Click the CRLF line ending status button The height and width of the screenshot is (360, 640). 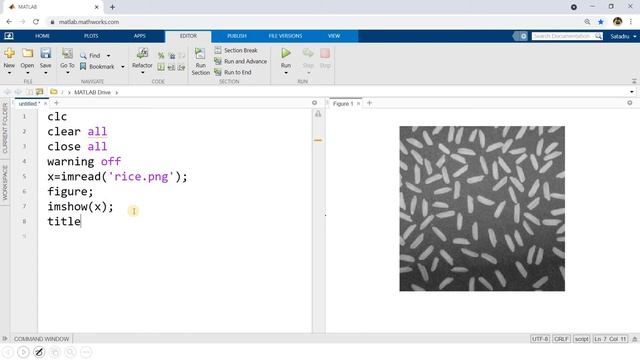click(x=561, y=339)
